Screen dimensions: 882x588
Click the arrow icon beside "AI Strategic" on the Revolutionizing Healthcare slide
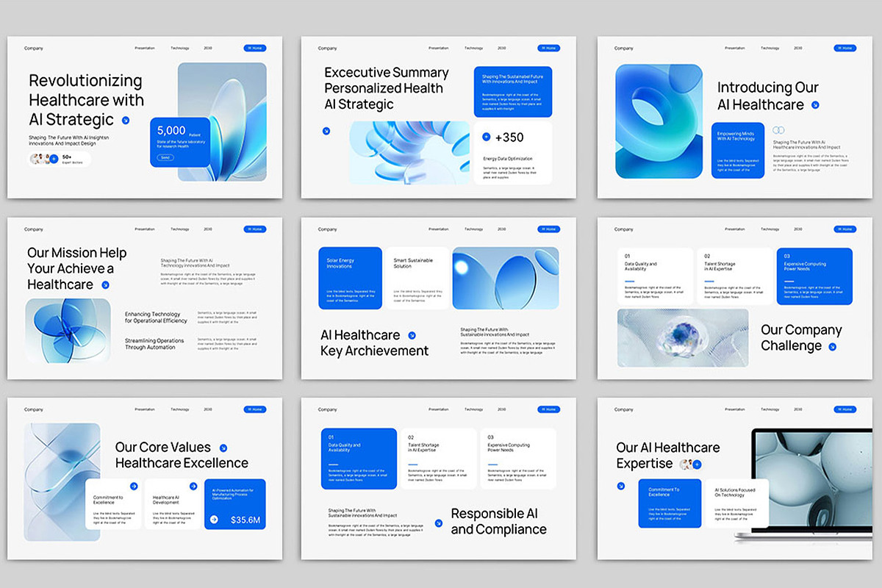pos(126,120)
